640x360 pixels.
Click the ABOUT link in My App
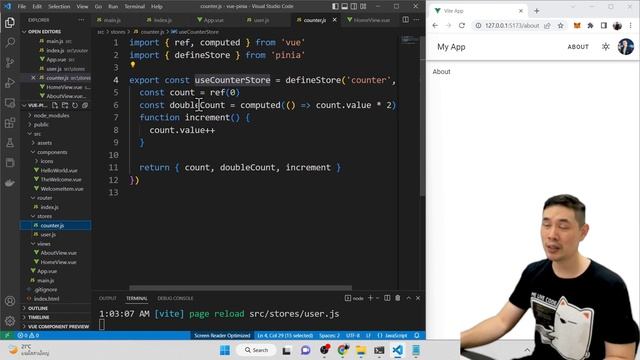tap(578, 47)
